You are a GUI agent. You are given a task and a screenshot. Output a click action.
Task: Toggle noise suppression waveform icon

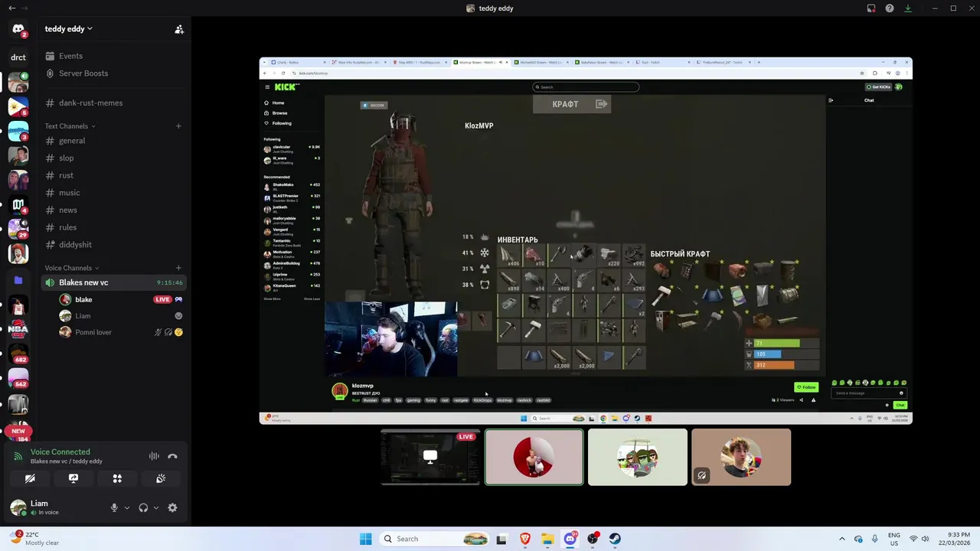[x=154, y=456]
